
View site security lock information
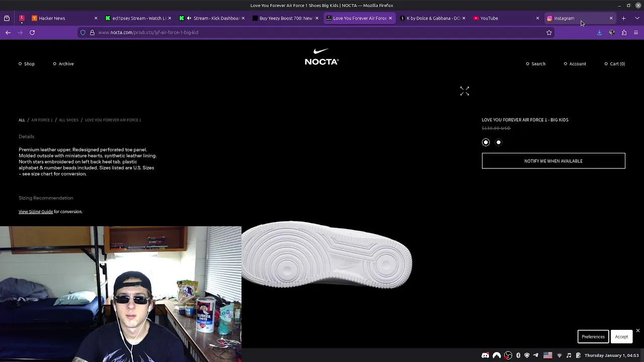click(92, 32)
